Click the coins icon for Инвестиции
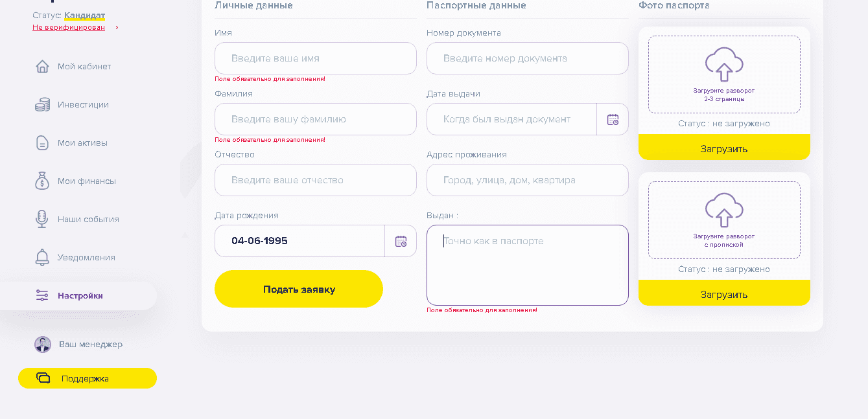The width and height of the screenshot is (868, 419). click(x=42, y=105)
